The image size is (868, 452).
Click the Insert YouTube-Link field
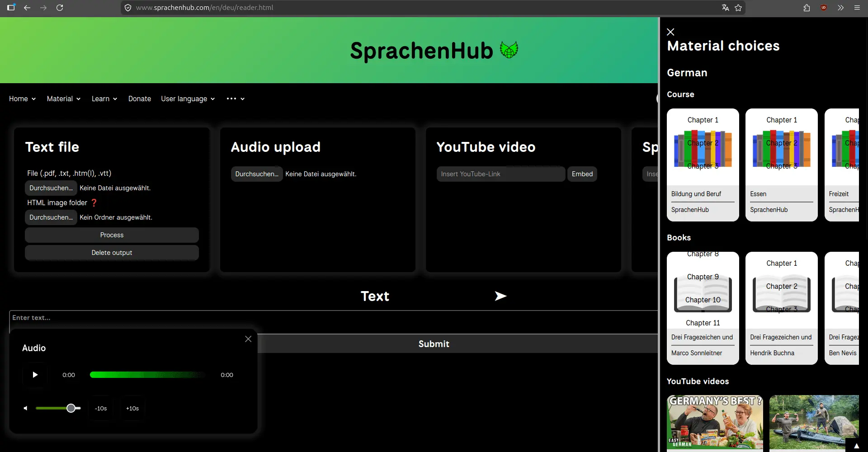pos(501,174)
